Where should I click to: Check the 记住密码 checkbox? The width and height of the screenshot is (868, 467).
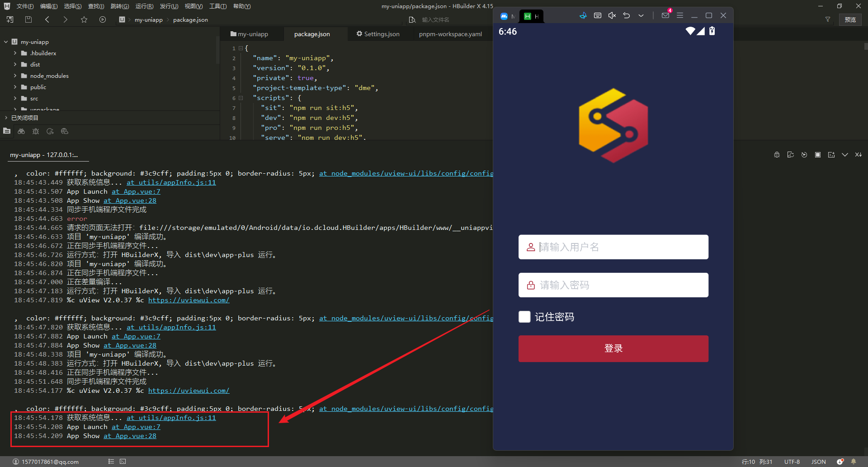coord(524,317)
